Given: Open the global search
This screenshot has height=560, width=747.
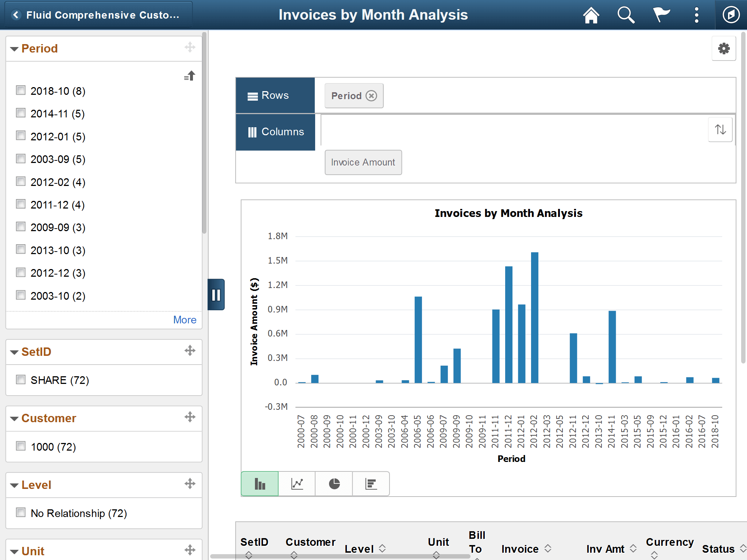Looking at the screenshot, I should click(x=625, y=15).
